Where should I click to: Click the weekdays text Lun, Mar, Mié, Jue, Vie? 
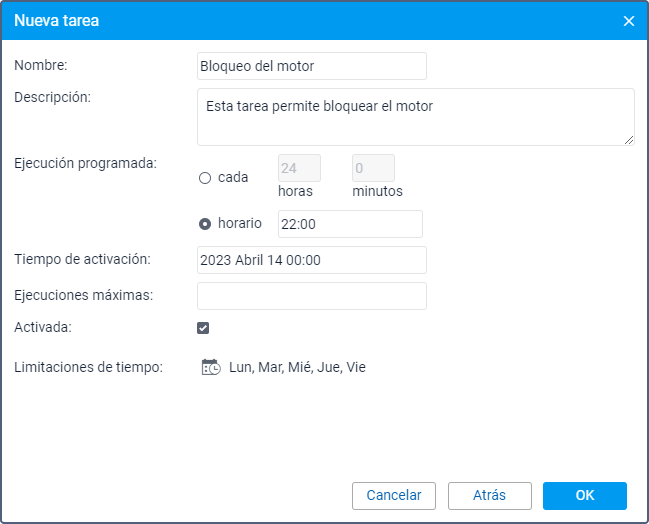[297, 367]
